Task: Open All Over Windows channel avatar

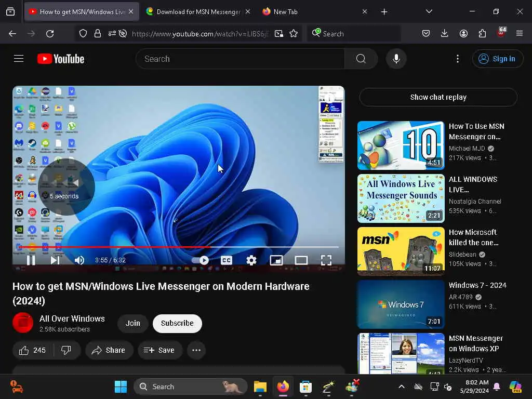Action: [x=23, y=323]
